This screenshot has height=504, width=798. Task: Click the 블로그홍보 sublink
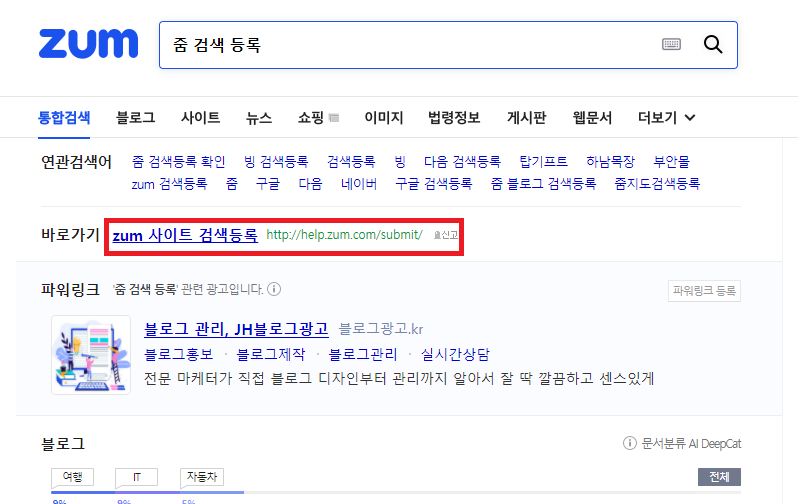point(179,354)
